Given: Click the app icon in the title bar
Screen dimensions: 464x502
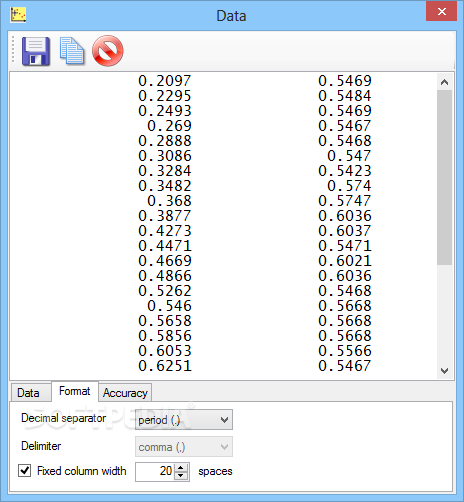Looking at the screenshot, I should click(x=18, y=15).
